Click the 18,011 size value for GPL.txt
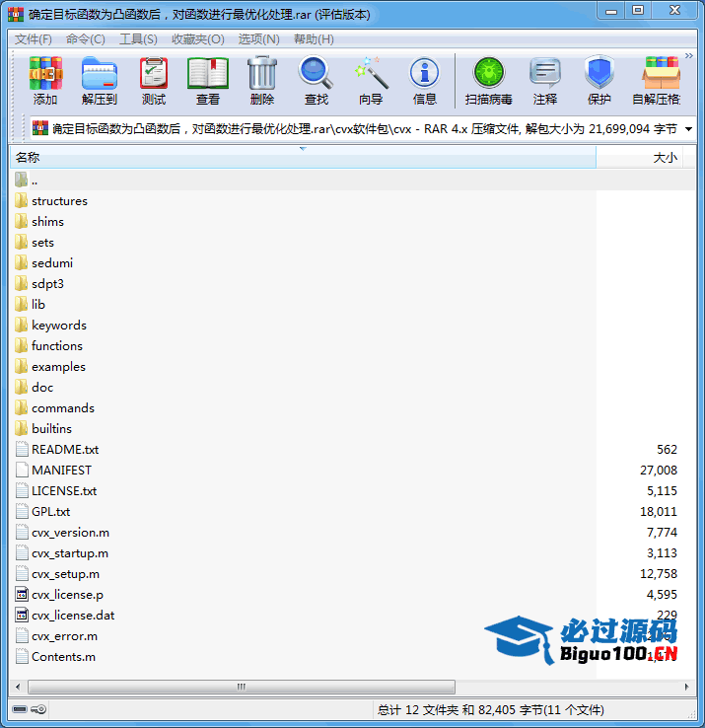The image size is (705, 728). (x=658, y=512)
